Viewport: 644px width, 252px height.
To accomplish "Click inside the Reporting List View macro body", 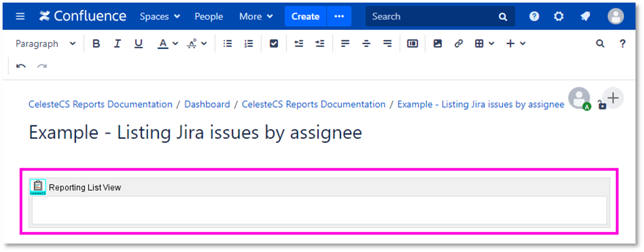I will point(319,210).
